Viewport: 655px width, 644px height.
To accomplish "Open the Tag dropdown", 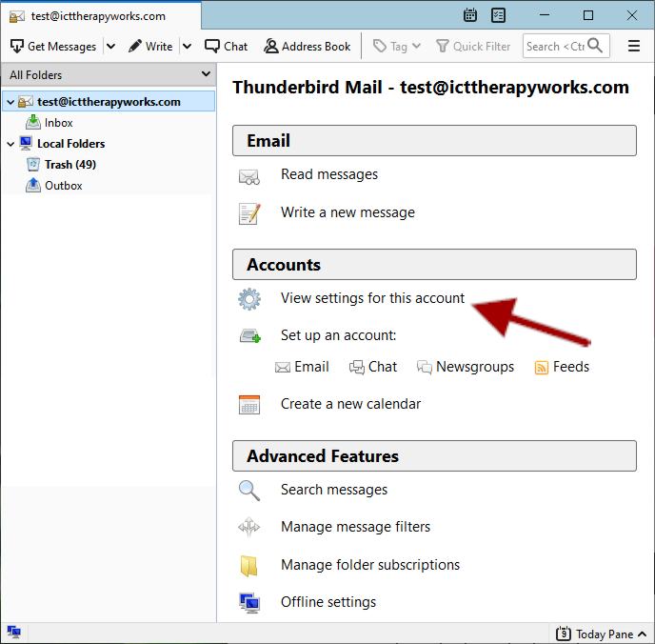I will point(396,46).
